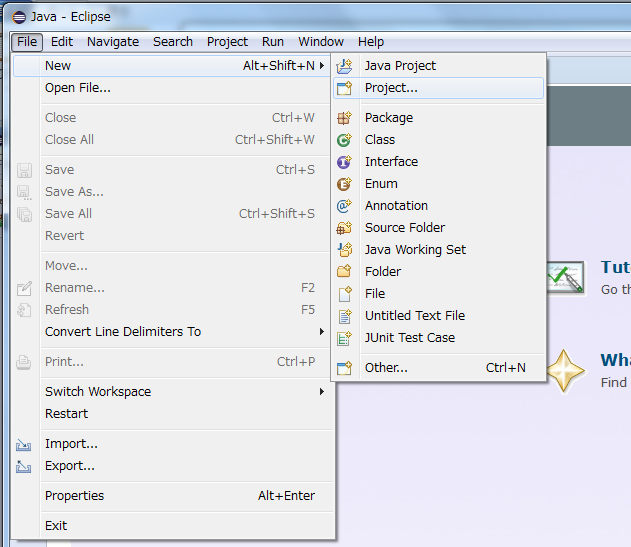This screenshot has height=547, width=631.
Task: Select Restart in File menu
Action: pyautogui.click(x=173, y=414)
